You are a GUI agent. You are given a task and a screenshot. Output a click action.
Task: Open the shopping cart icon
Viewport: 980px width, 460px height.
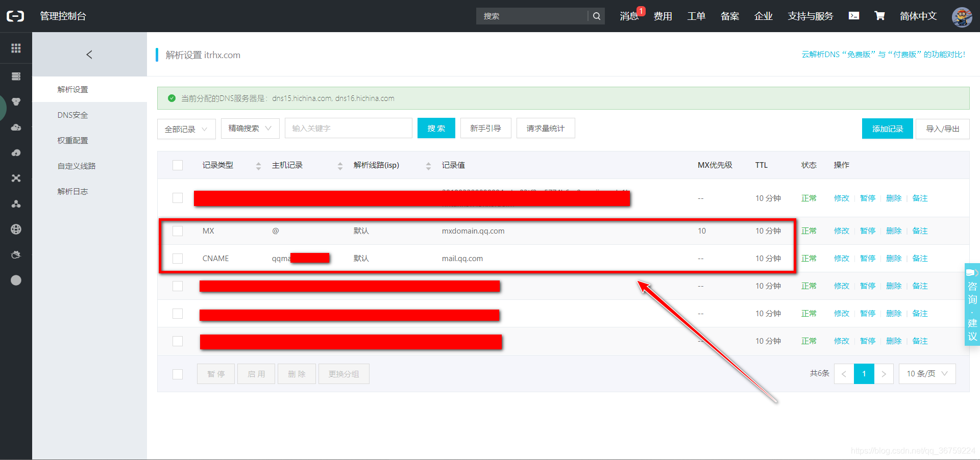pos(879,16)
